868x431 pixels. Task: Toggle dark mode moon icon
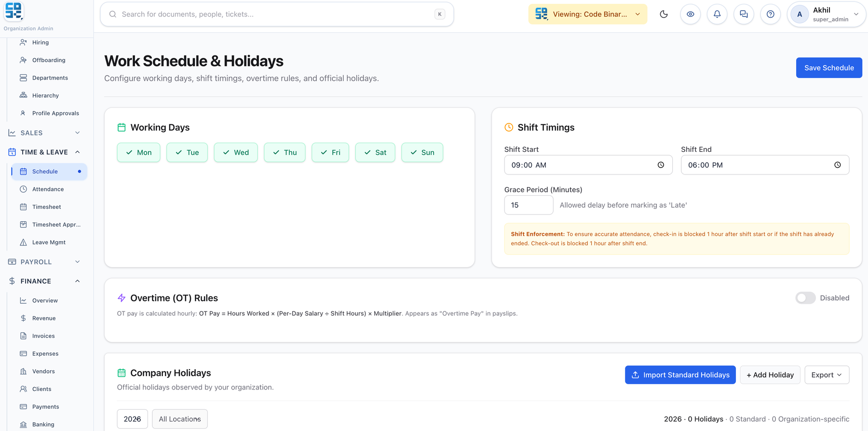coord(664,14)
